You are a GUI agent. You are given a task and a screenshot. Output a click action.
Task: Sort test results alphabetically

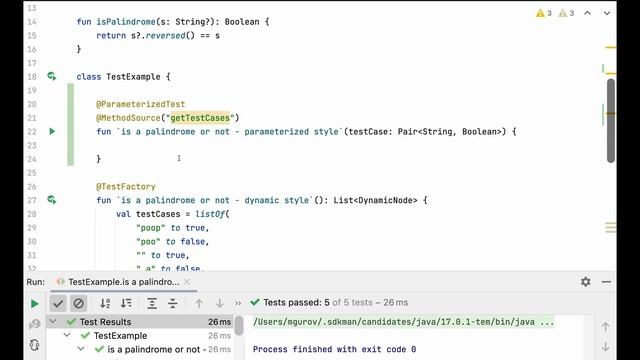click(x=105, y=303)
